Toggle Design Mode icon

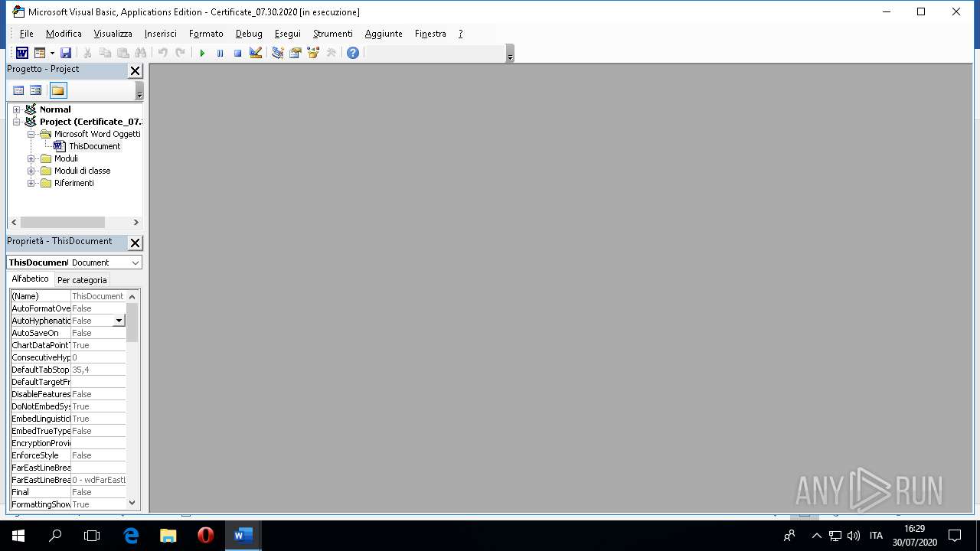point(256,53)
